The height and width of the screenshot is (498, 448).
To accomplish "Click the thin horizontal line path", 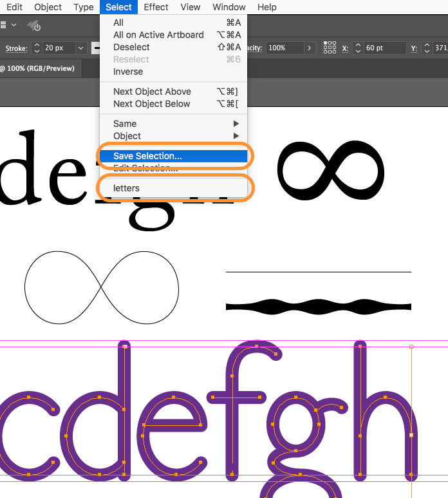I will (319, 272).
